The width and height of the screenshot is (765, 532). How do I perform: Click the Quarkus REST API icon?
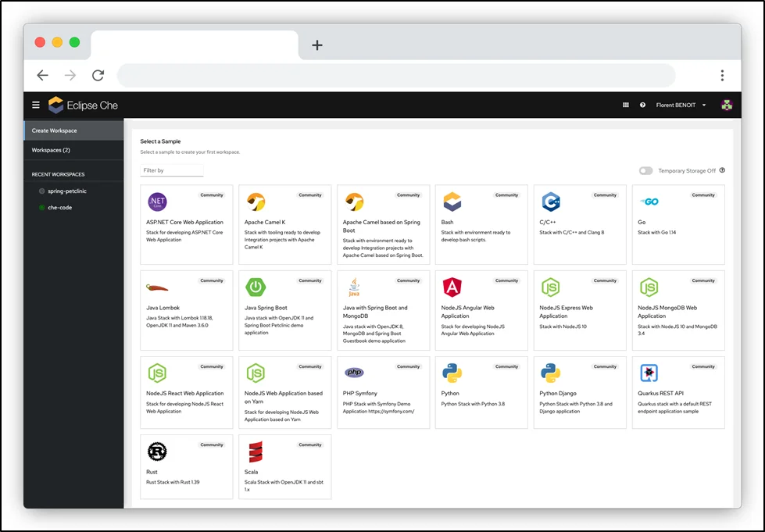[649, 373]
